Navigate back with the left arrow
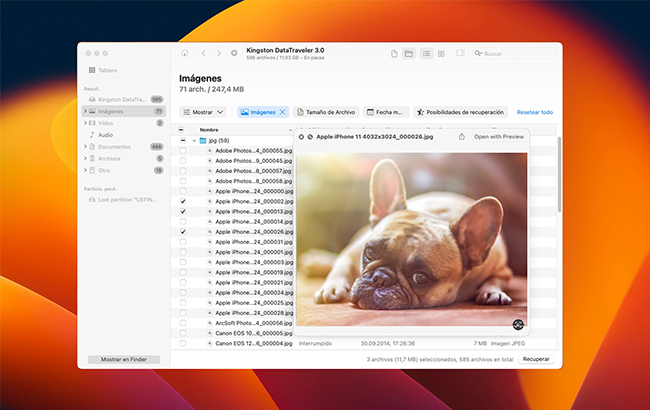The width and height of the screenshot is (650, 410). pos(204,53)
